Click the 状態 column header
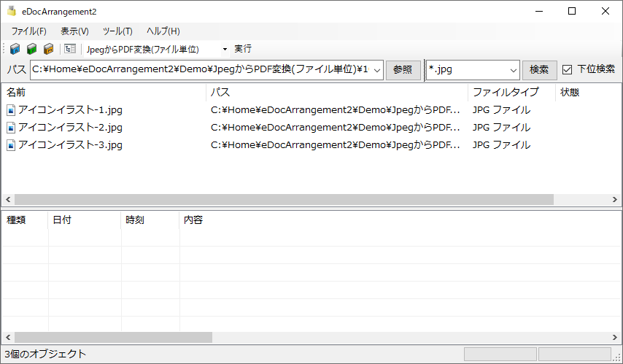623x364 pixels. point(589,92)
